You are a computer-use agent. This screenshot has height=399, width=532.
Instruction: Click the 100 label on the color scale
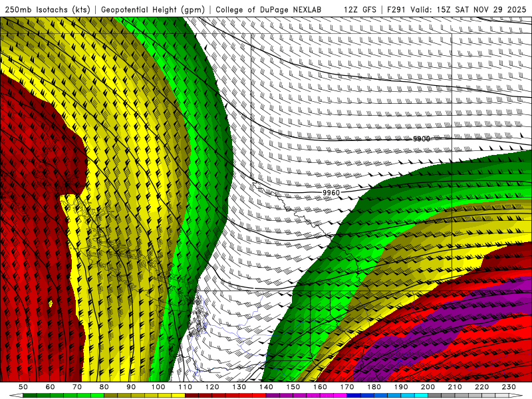[x=158, y=387]
